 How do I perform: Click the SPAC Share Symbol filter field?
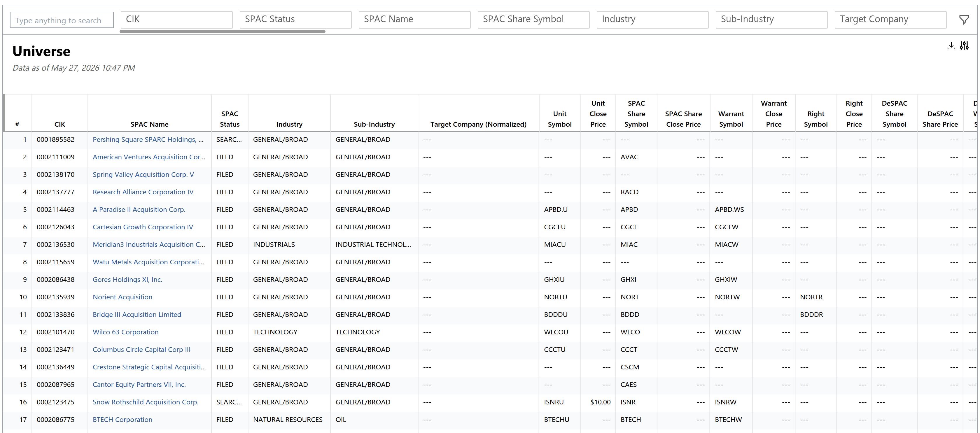533,20
